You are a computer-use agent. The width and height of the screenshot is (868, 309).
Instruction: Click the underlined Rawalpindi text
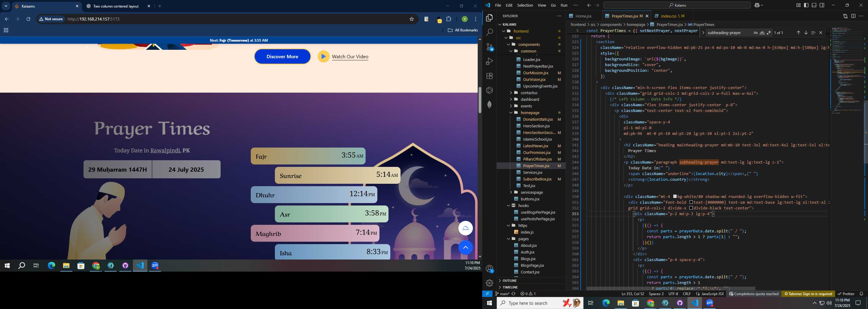click(165, 151)
